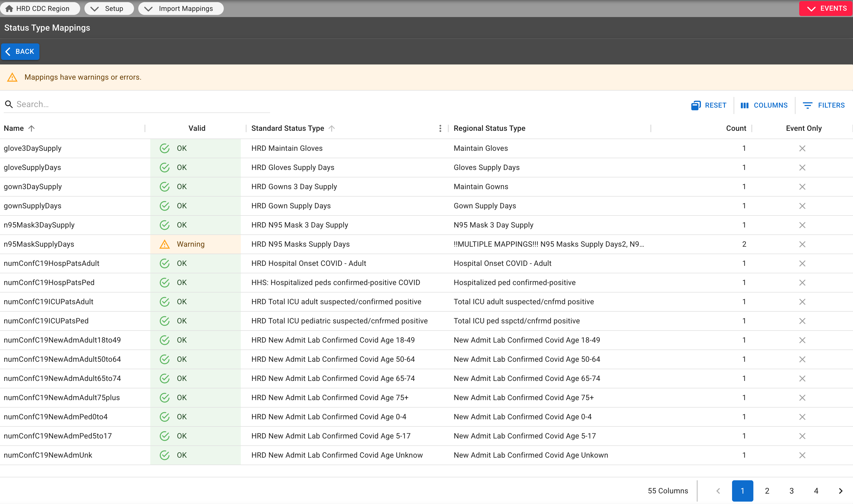Jump to page 4 of the table

click(816, 491)
